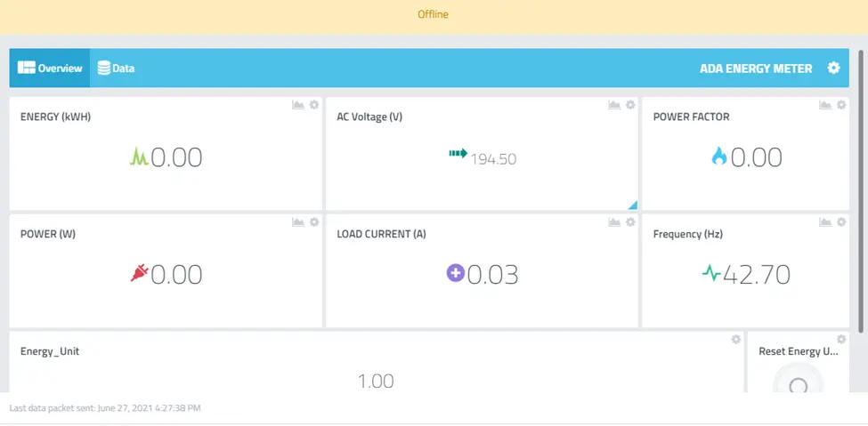
Task: Open Energy_Unit widget settings gear
Action: coord(735,339)
